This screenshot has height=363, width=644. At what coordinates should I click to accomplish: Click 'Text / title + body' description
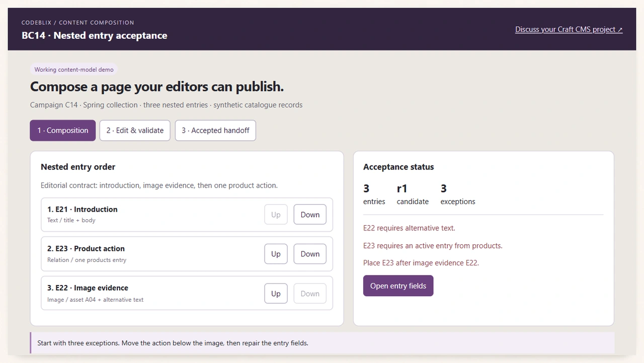click(x=71, y=220)
